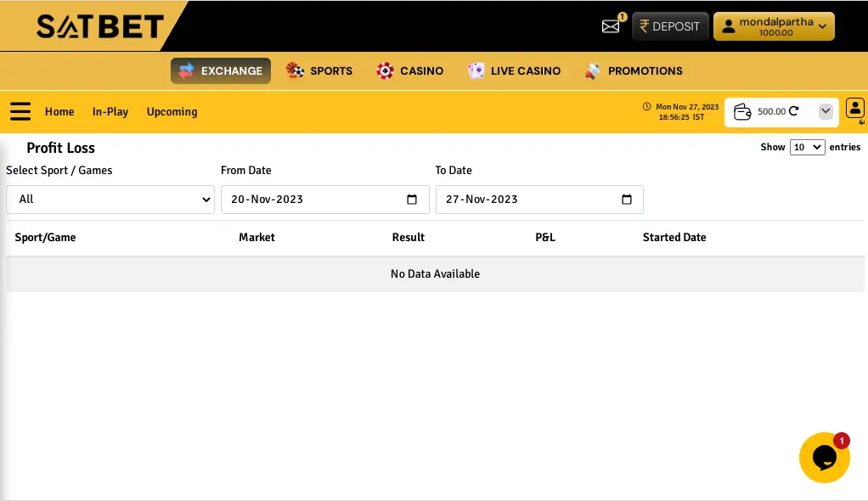
Task: Navigate to the In-Play link
Action: (110, 111)
